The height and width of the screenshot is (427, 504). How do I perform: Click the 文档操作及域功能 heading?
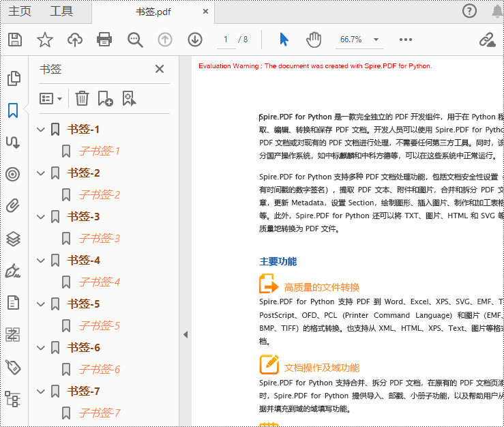tap(322, 368)
